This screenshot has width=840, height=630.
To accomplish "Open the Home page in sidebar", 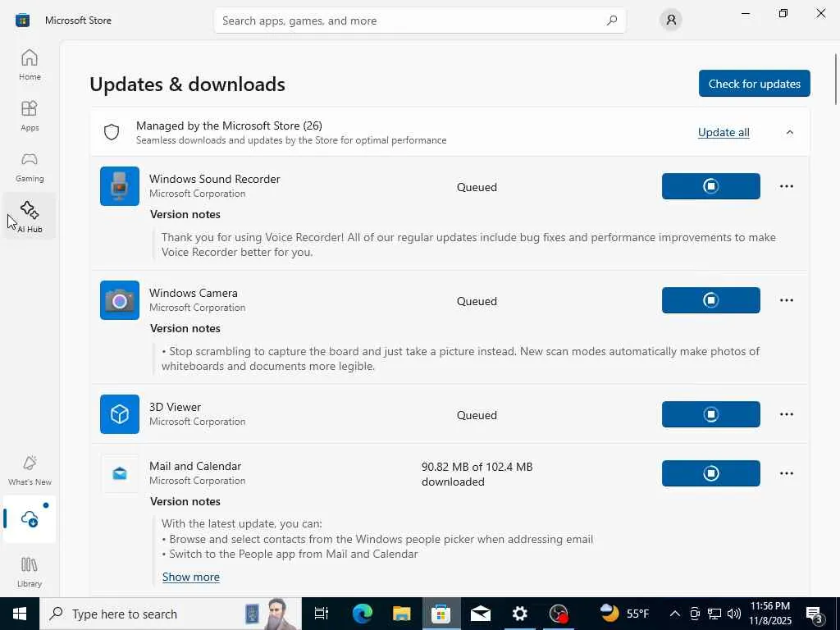I will pos(30,66).
